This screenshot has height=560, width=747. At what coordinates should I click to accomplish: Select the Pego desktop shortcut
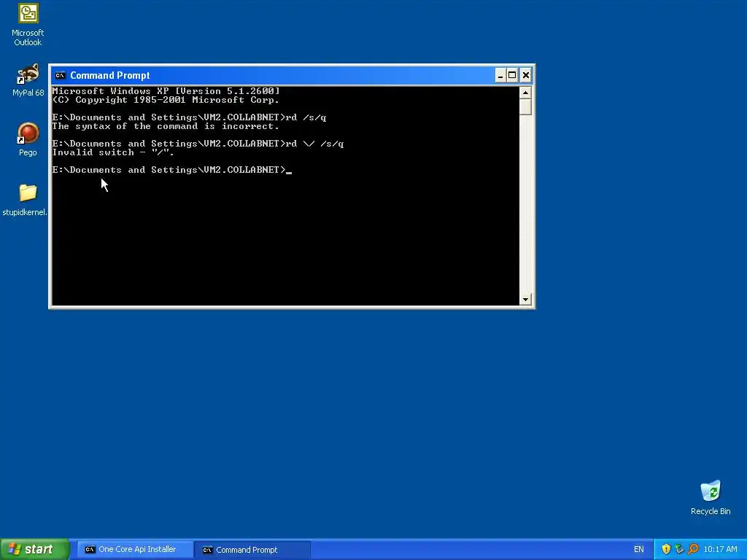click(x=28, y=139)
